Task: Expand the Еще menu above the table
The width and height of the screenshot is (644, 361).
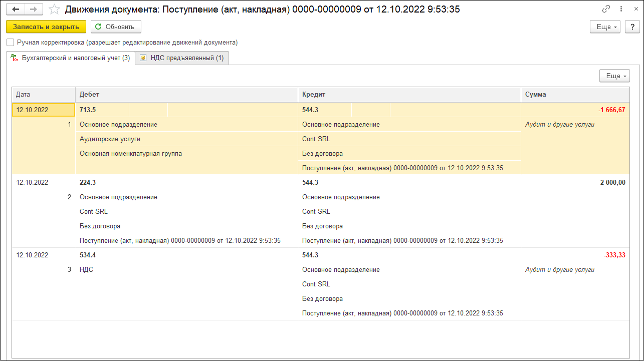Action: click(614, 76)
